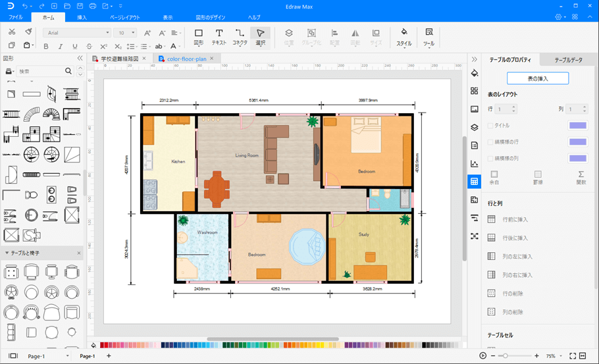Click the Cut scissors icon
Viewport: 599px width, 364px height.
[12, 32]
